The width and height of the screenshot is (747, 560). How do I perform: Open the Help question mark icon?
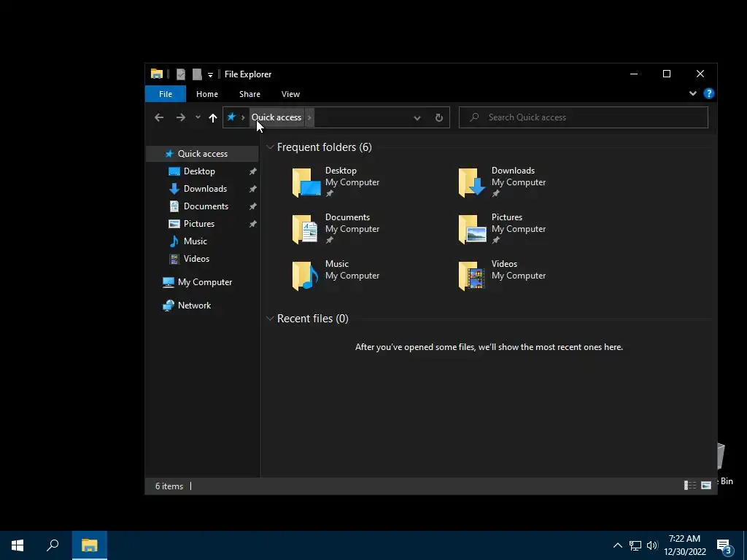[709, 93]
